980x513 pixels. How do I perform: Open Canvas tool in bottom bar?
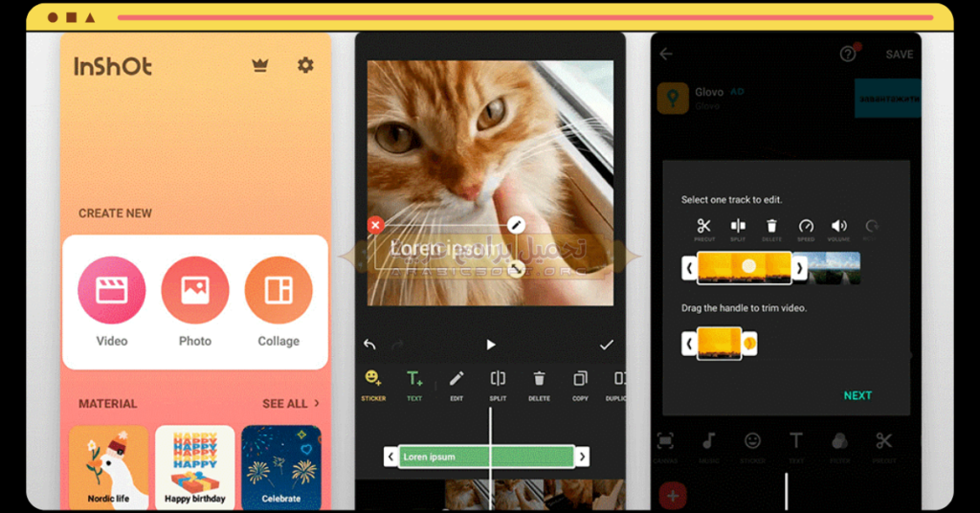665,447
